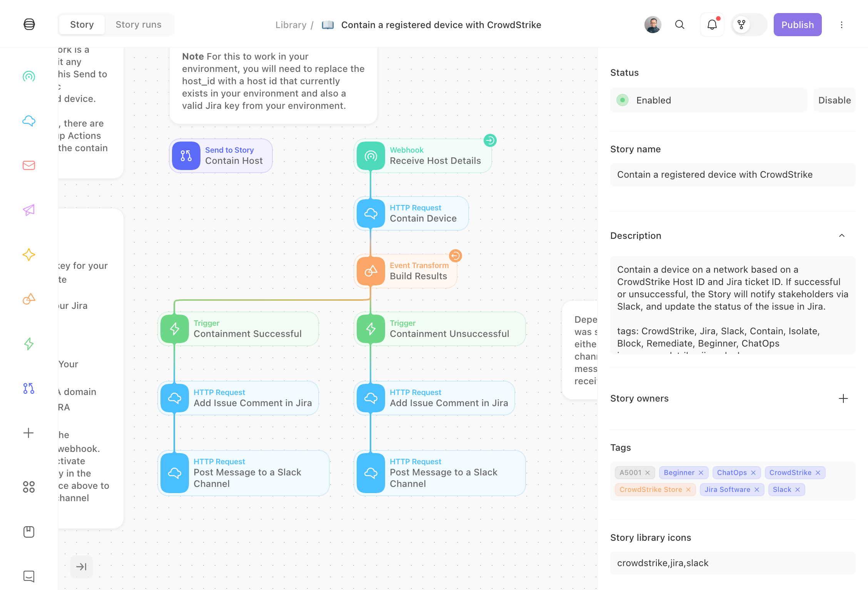Viewport: 868px width, 590px height.
Task: Click the Story name input field
Action: 733,175
